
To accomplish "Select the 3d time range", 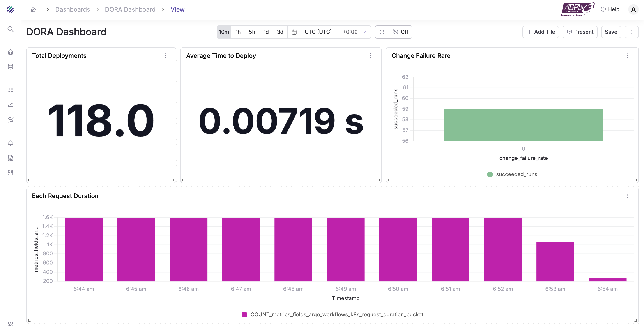I will coord(280,32).
